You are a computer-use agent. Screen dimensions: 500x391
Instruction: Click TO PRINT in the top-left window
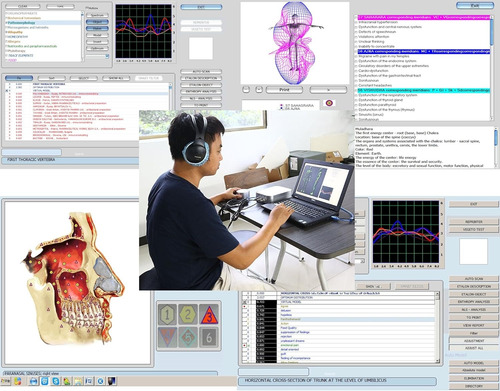coord(201,105)
